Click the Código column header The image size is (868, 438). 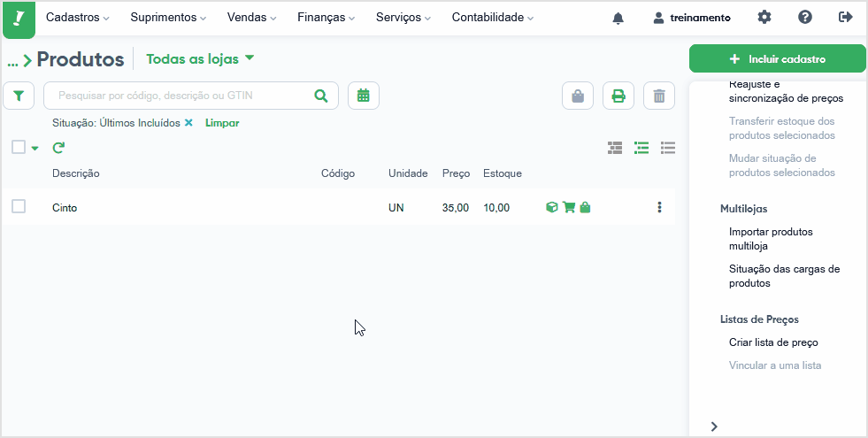click(338, 173)
